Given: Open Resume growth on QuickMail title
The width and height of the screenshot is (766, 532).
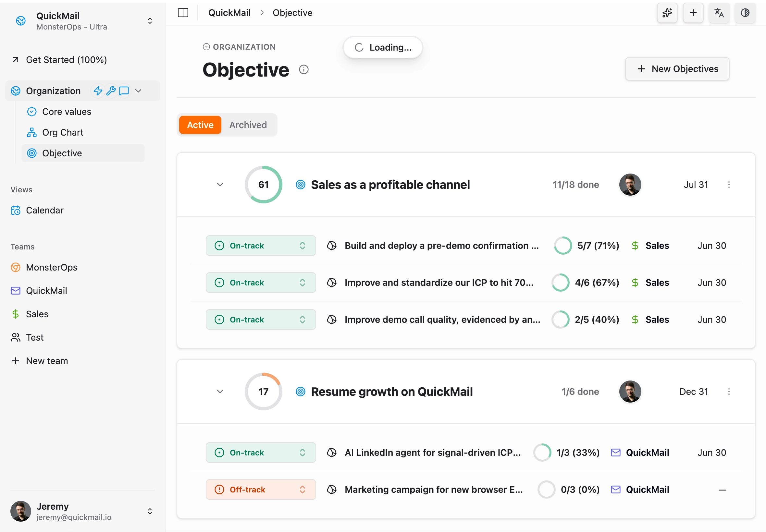Looking at the screenshot, I should click(391, 391).
